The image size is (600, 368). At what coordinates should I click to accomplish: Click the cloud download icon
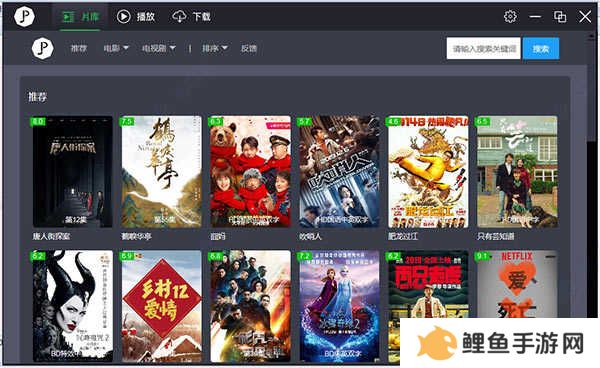[x=179, y=16]
